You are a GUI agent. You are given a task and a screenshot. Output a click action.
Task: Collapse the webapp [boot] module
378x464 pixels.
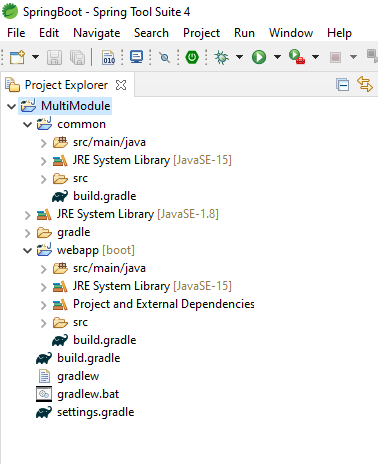click(27, 250)
